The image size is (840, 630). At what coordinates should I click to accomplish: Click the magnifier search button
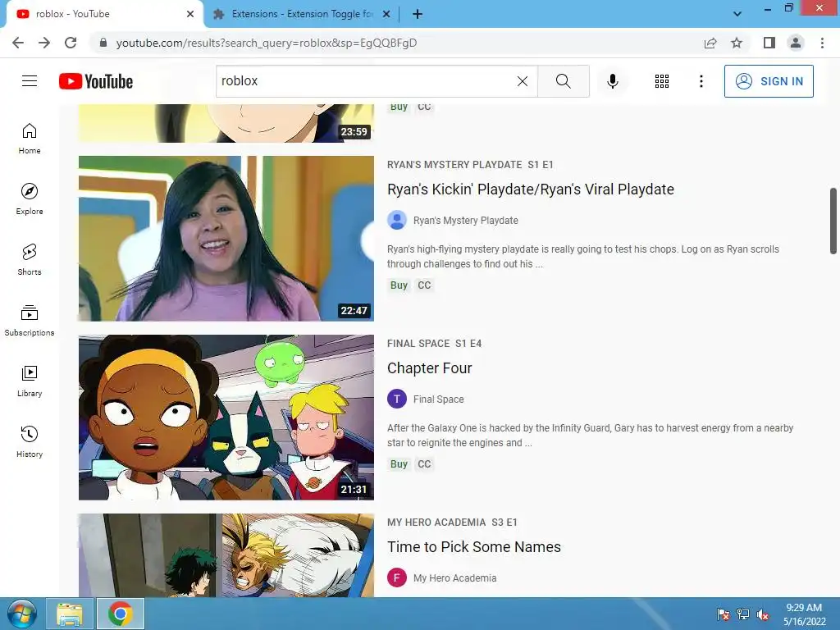coord(563,81)
